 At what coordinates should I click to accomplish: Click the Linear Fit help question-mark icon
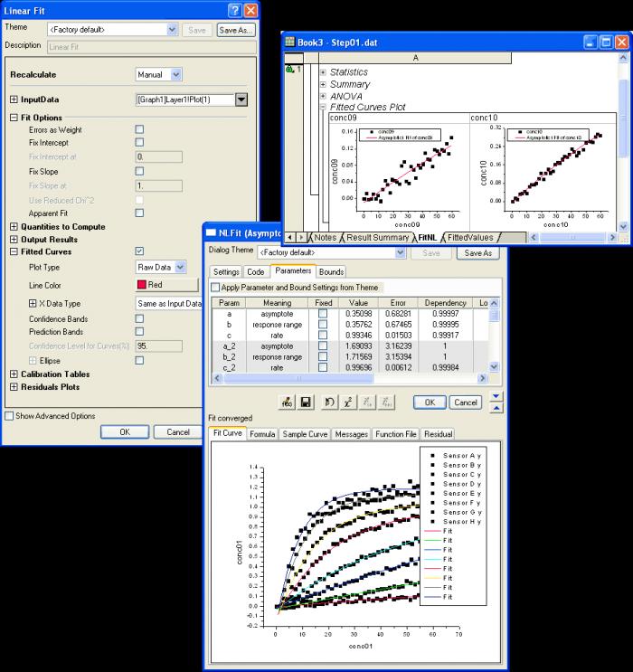235,10
